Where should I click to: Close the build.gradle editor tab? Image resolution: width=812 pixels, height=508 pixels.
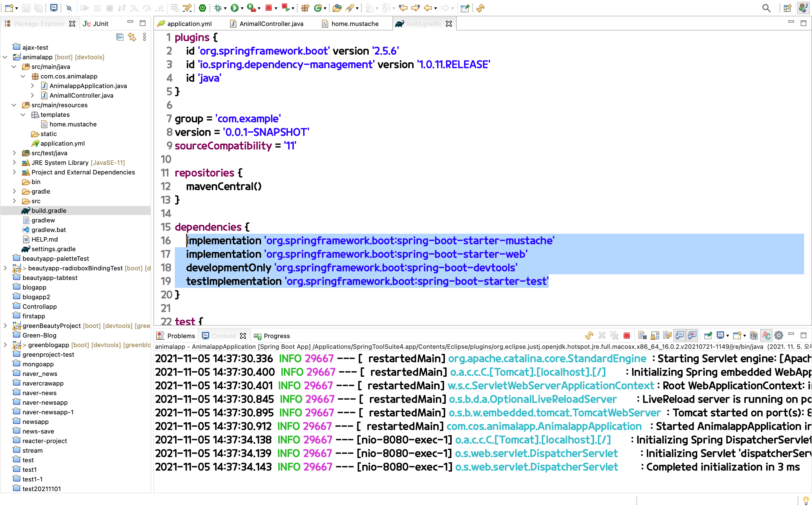point(449,23)
